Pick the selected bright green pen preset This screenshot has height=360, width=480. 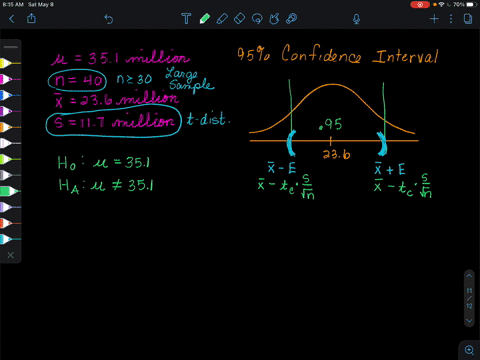point(10,191)
